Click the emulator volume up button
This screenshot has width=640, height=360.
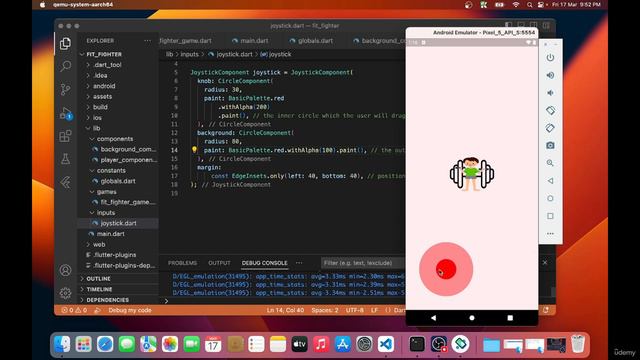pyautogui.click(x=550, y=75)
